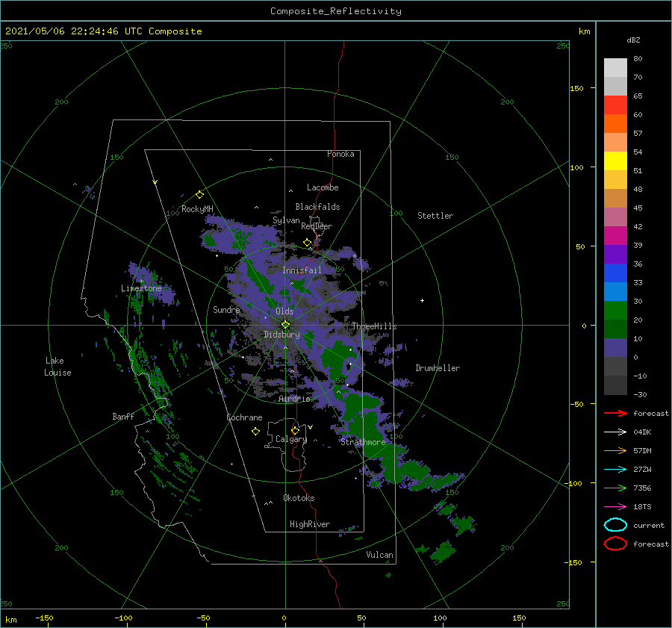The height and width of the screenshot is (628, 672).
Task: Click the Okotoks label
Action: (x=299, y=498)
